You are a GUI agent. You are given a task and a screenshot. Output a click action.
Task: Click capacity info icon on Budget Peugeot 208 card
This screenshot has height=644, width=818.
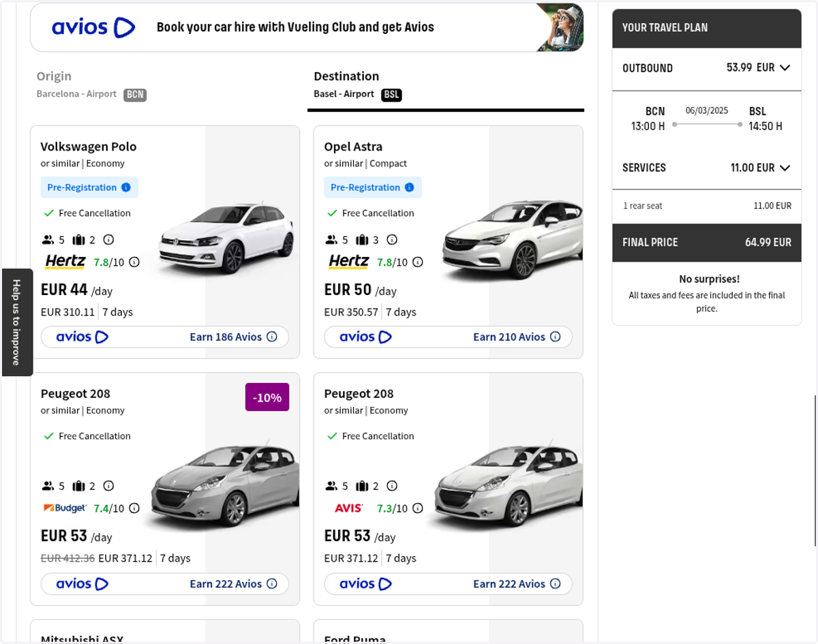pos(108,486)
